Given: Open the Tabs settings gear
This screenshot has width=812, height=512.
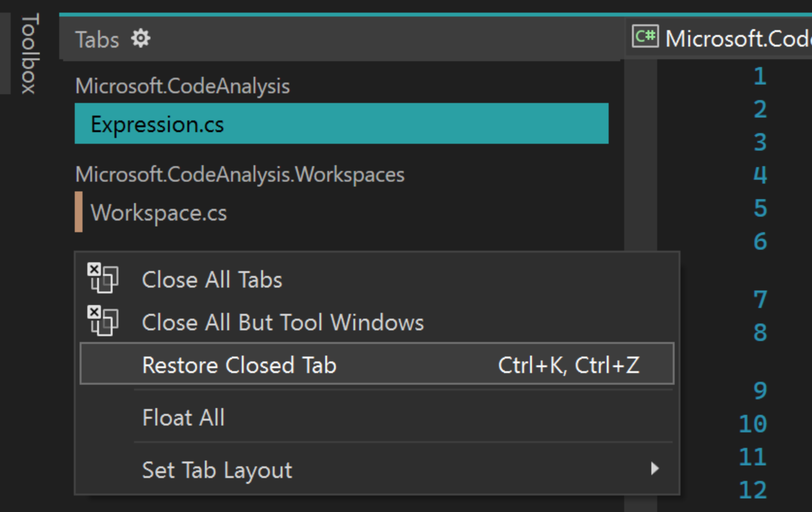Looking at the screenshot, I should (141, 39).
